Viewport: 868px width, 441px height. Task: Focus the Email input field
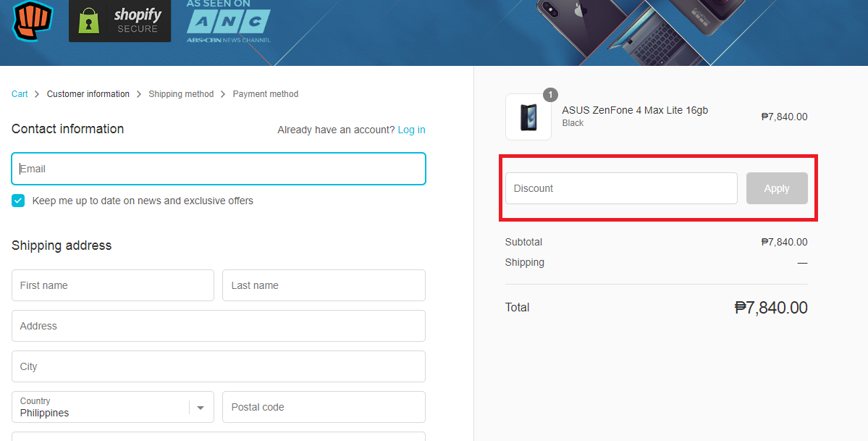[x=219, y=169]
